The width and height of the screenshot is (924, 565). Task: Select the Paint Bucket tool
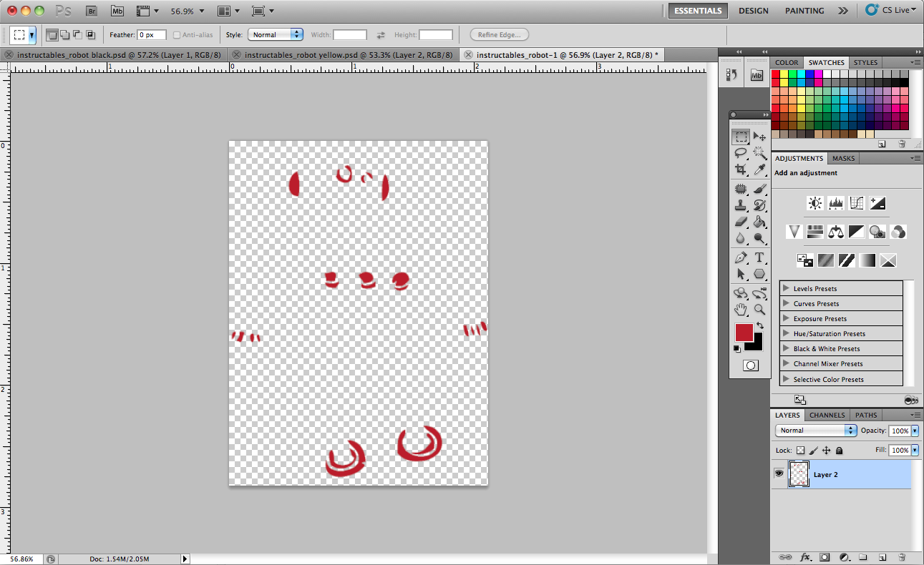click(x=759, y=222)
